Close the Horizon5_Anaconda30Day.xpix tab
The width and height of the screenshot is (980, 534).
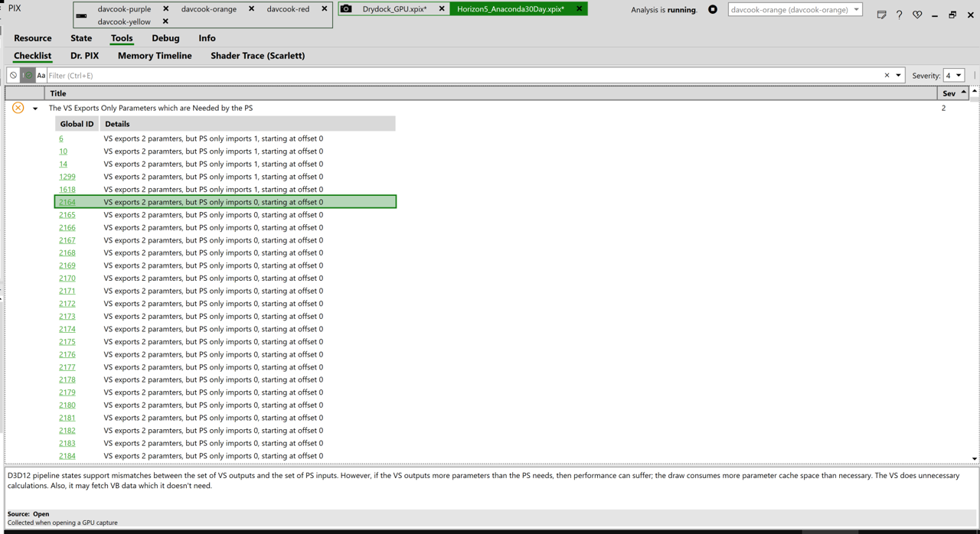pyautogui.click(x=579, y=9)
